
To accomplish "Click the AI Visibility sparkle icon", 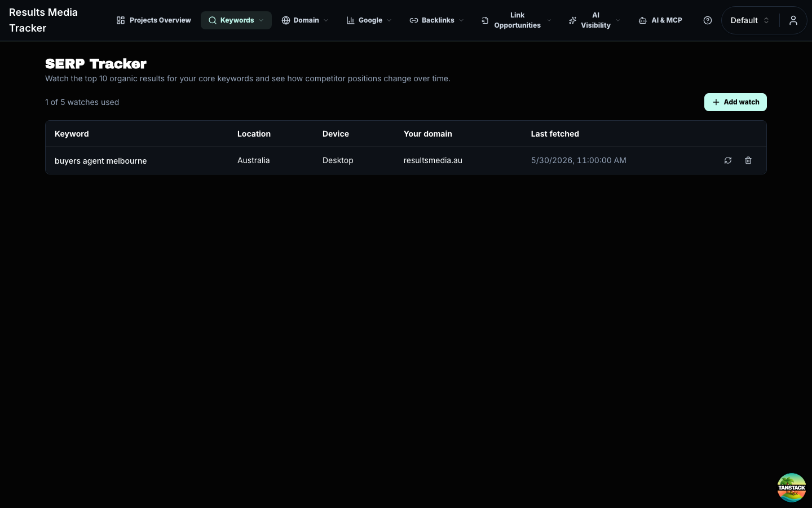I will tap(573, 20).
